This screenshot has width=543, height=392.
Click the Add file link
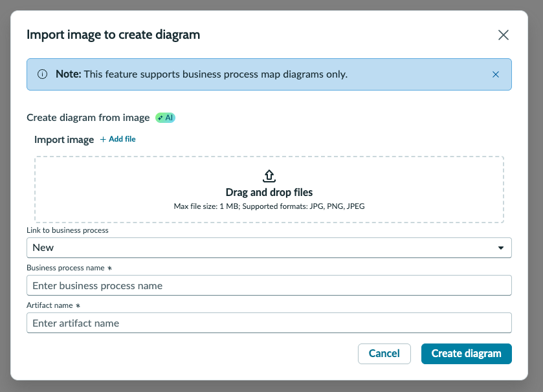(118, 139)
